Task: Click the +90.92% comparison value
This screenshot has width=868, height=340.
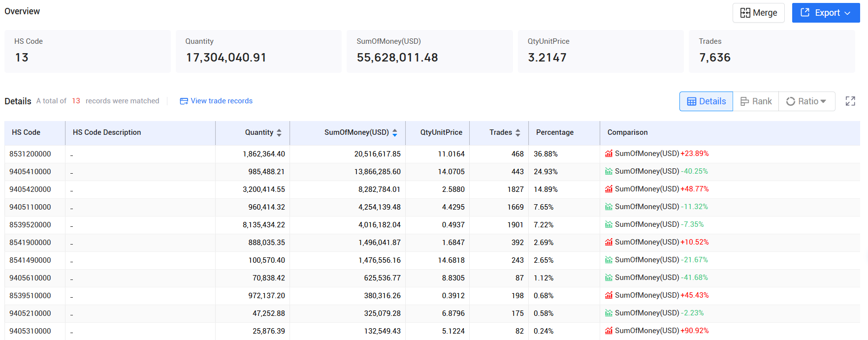Action: coord(695,331)
